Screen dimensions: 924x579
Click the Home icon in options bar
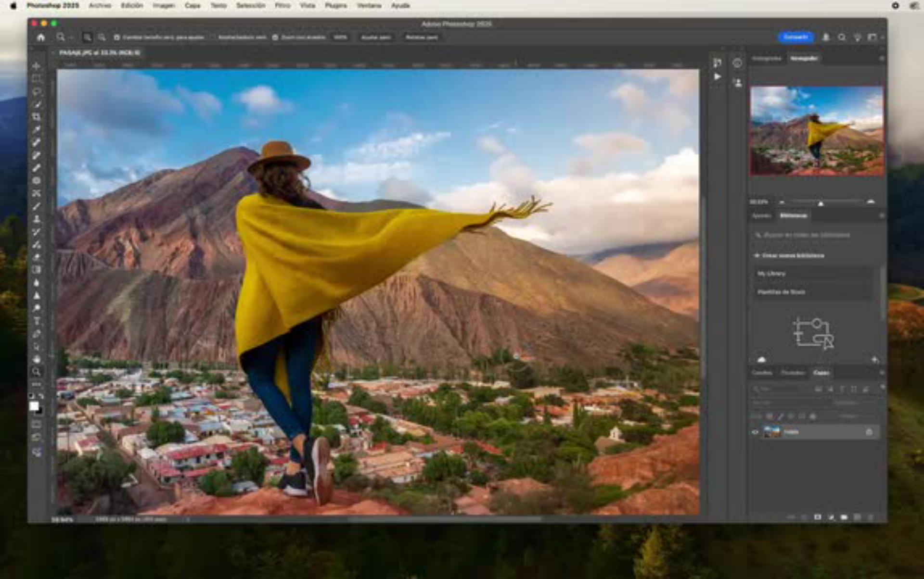pyautogui.click(x=41, y=37)
